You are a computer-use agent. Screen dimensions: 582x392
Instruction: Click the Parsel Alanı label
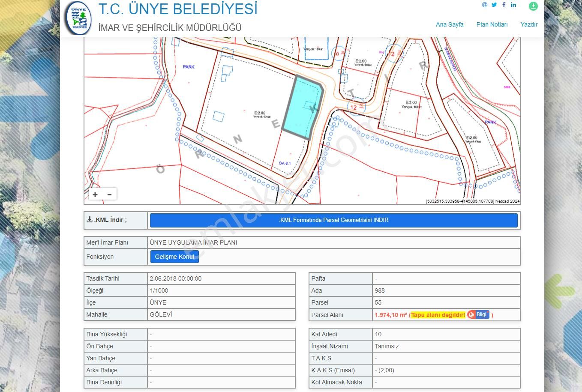[x=327, y=315]
